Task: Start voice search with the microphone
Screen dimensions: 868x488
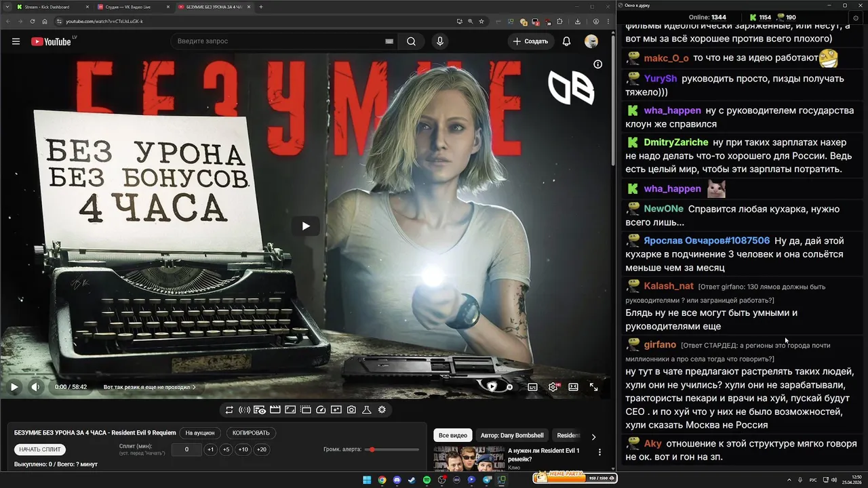Action: coord(440,41)
